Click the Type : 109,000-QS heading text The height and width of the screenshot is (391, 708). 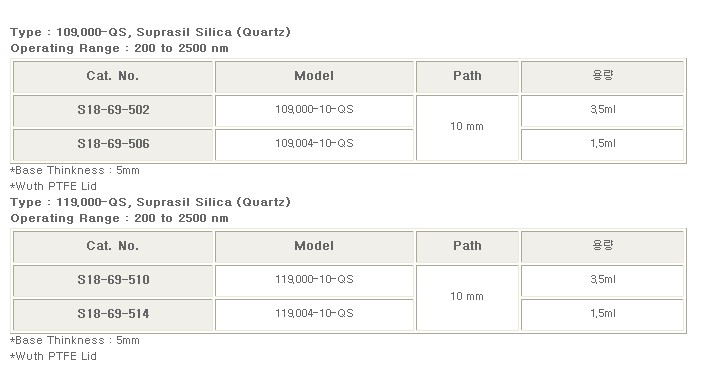pos(150,32)
